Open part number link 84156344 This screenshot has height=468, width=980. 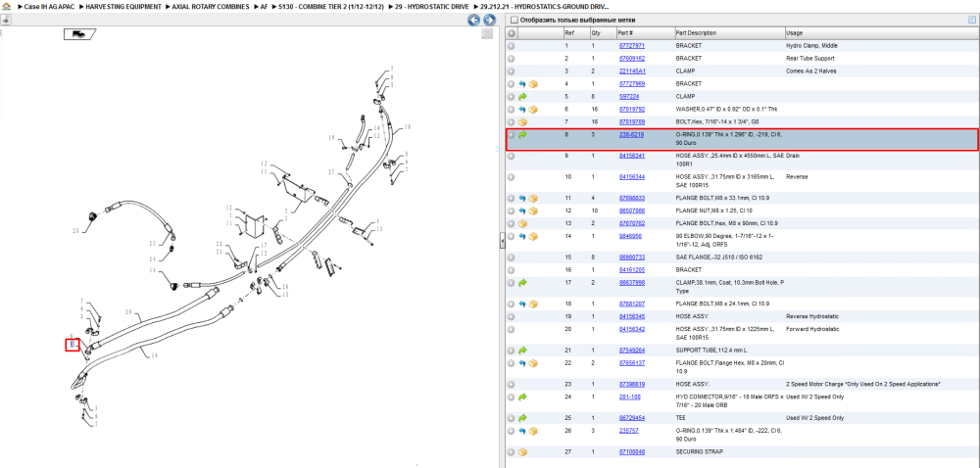[632, 177]
